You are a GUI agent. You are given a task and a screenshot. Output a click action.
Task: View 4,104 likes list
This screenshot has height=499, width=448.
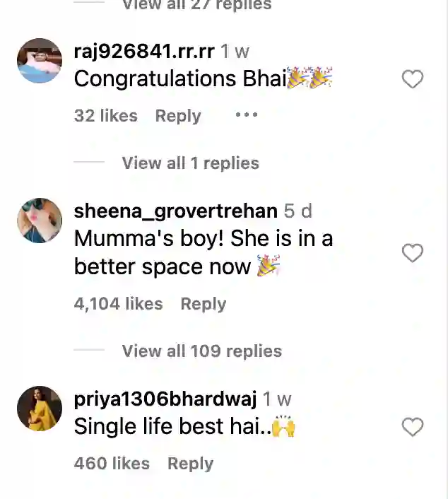pyautogui.click(x=118, y=304)
